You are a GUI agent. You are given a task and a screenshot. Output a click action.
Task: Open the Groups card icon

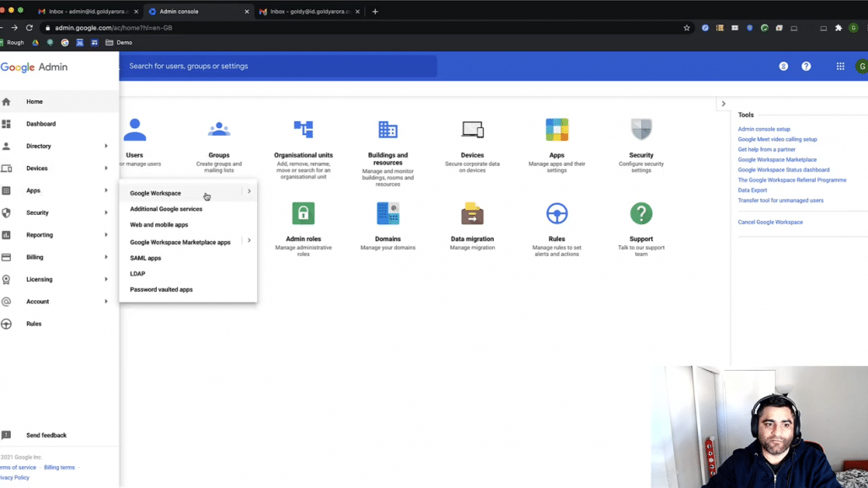[218, 130]
